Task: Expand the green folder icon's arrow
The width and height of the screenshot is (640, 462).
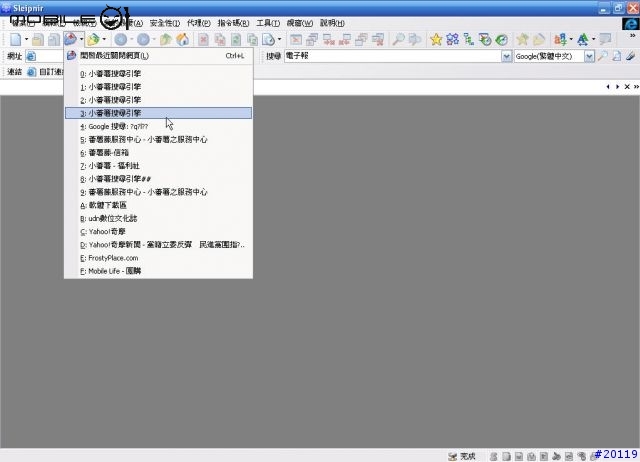Action: (104, 40)
